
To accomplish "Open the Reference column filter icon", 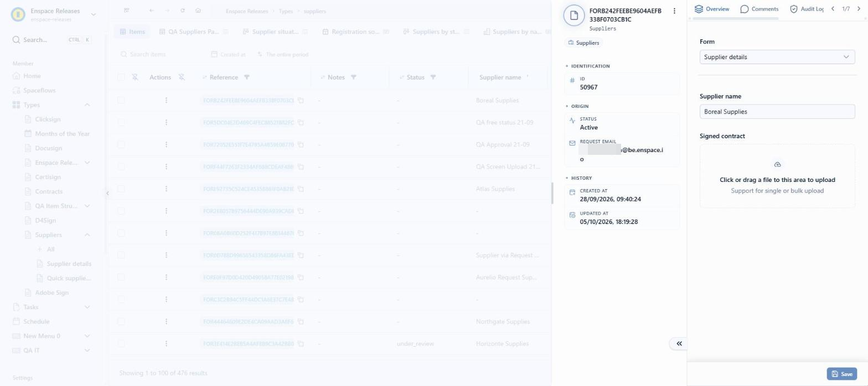I will click(247, 77).
